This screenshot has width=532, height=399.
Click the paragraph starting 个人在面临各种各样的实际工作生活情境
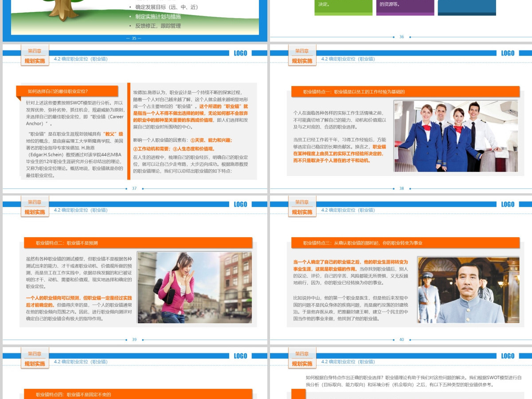pos(340,120)
